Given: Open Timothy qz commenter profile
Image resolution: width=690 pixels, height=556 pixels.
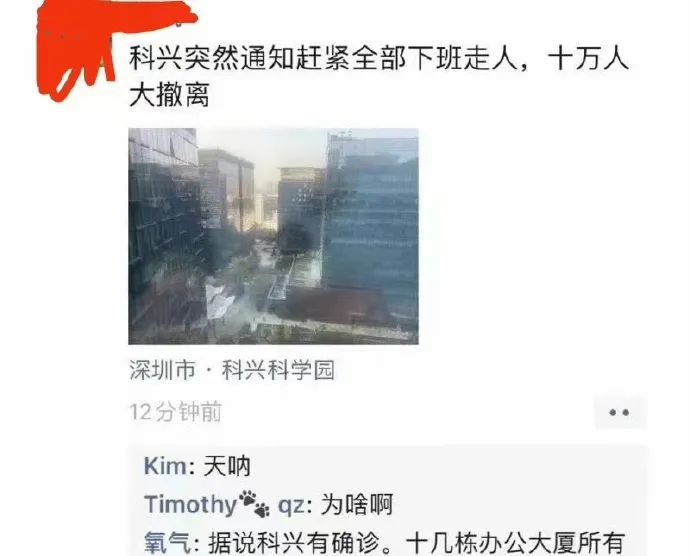Looking at the screenshot, I should tap(225, 504).
